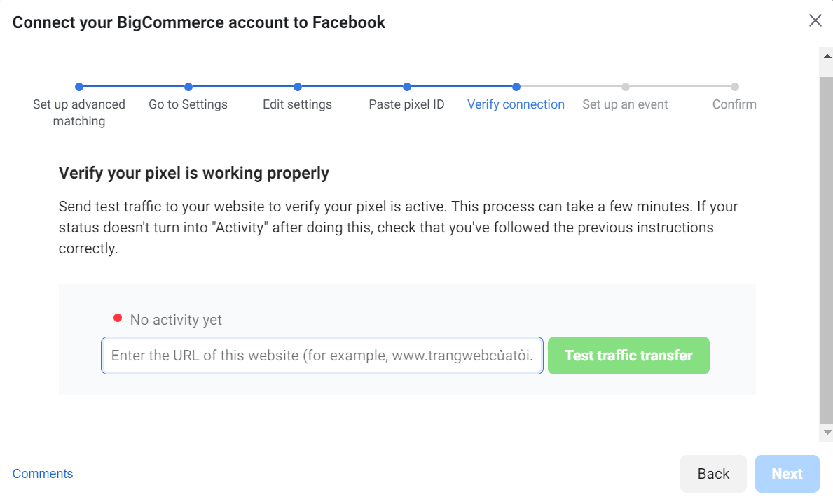
Task: Go Back to the previous step
Action: [x=713, y=474]
